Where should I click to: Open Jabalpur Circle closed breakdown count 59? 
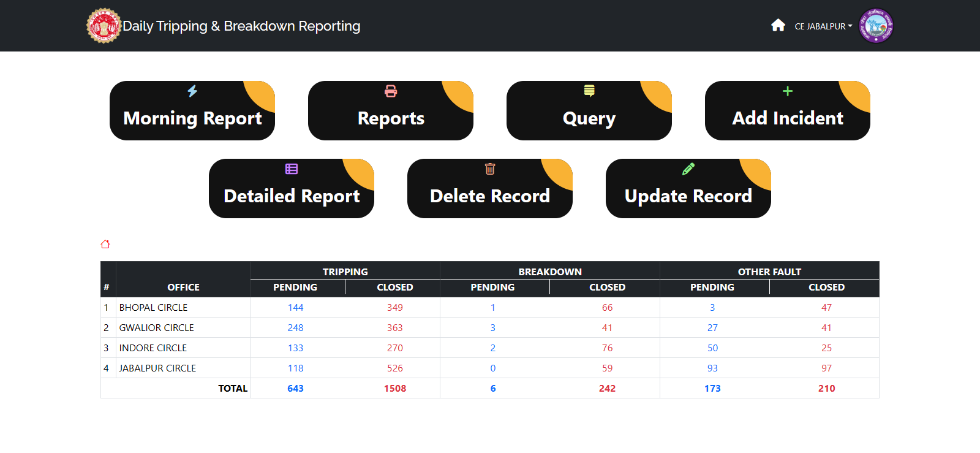tap(607, 368)
